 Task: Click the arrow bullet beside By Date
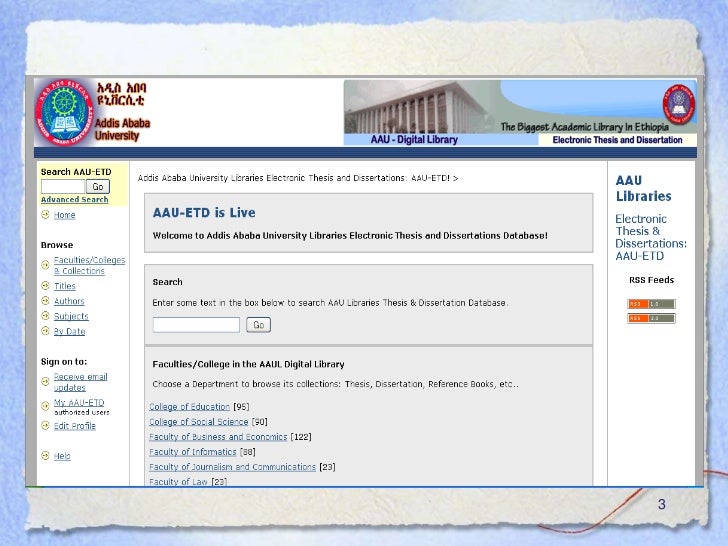point(45,331)
